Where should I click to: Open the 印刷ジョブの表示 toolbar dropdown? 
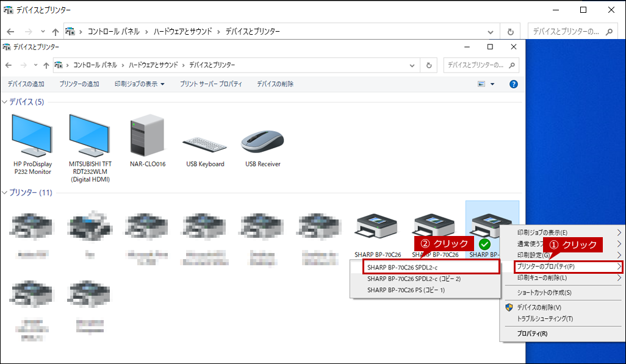[x=139, y=84]
